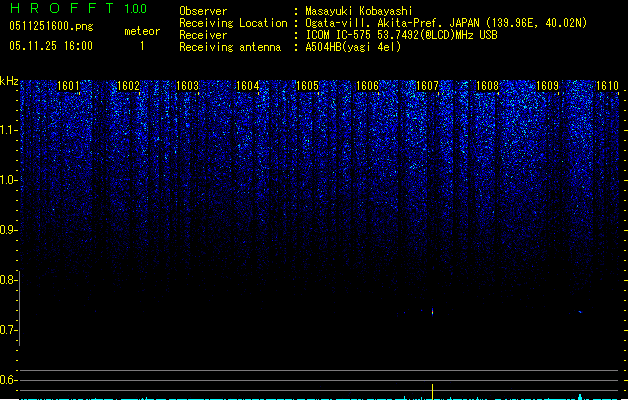Click the yellow signal-level spike at bottom
Screen dimensions: 629x400
coord(432,392)
